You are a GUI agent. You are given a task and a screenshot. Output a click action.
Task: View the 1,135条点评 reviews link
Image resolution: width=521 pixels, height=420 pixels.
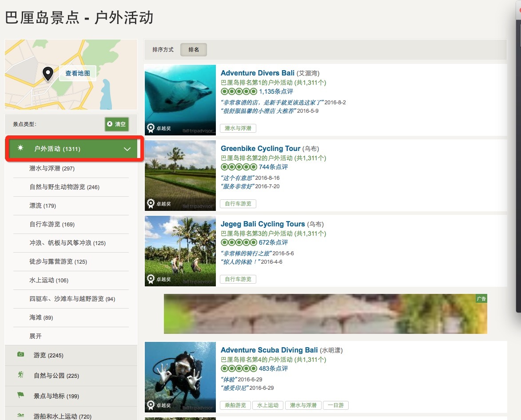(x=276, y=91)
